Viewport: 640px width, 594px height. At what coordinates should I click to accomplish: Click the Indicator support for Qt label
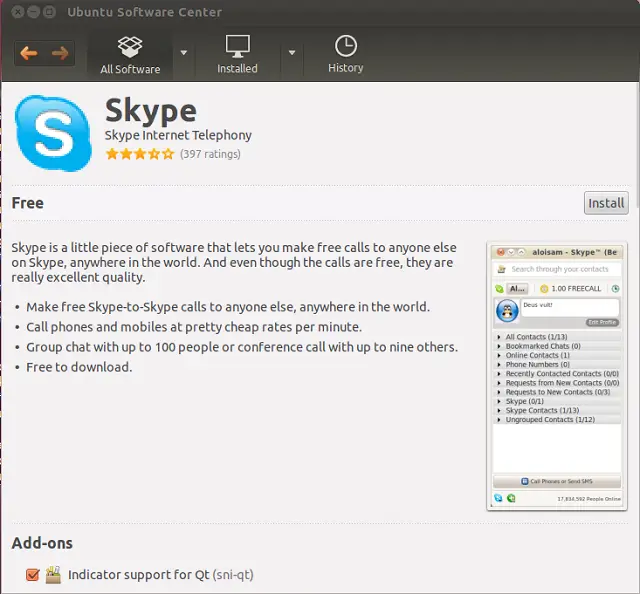[x=161, y=575]
